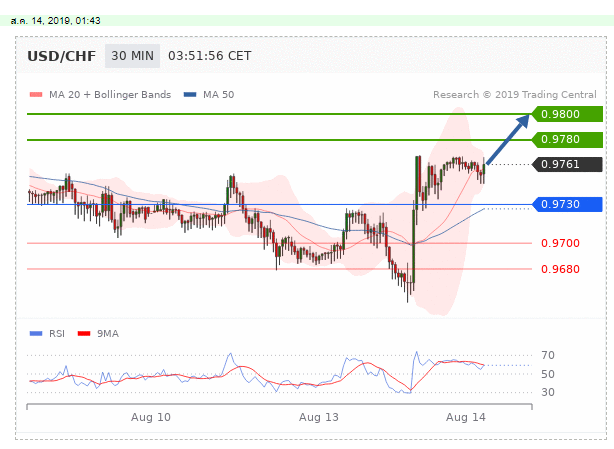Click the 03:51:56 CET timestamp
Screen dimensions: 614x449
click(209, 56)
